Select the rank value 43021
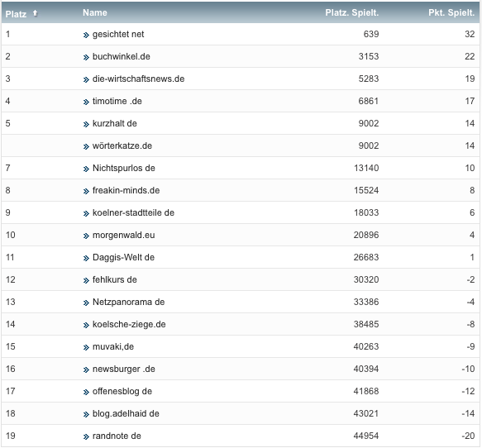 tap(366, 413)
